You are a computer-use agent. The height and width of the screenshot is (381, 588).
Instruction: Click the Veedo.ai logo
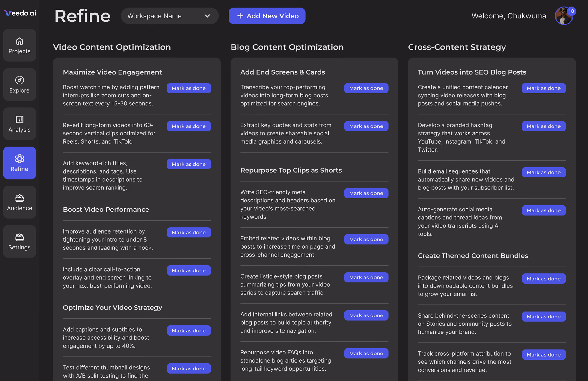[20, 13]
